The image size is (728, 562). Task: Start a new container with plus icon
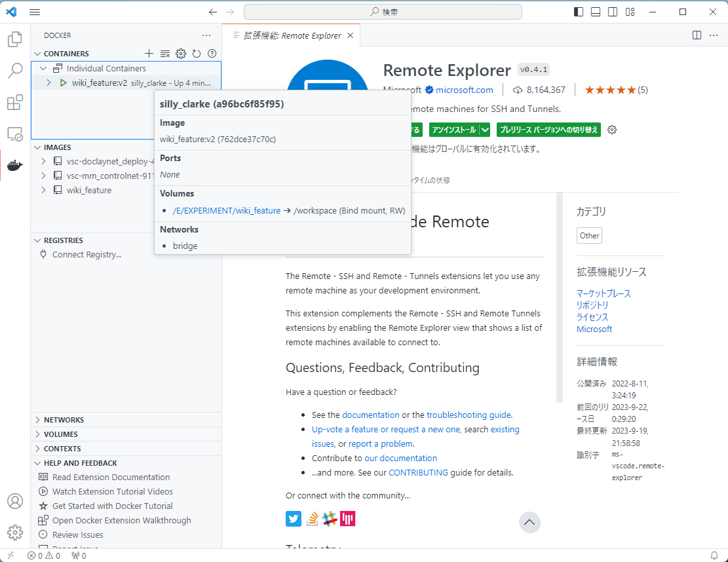click(x=149, y=54)
